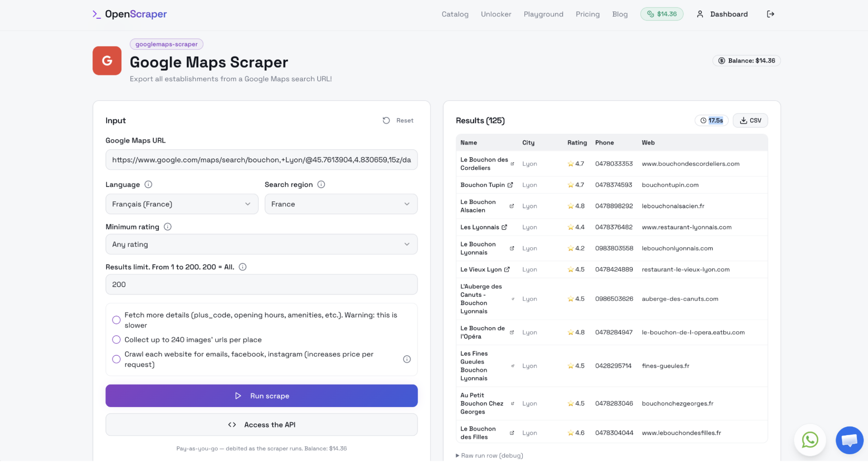Screen dimensions: 868x462
Task: Click Access the API button
Action: [261, 425]
